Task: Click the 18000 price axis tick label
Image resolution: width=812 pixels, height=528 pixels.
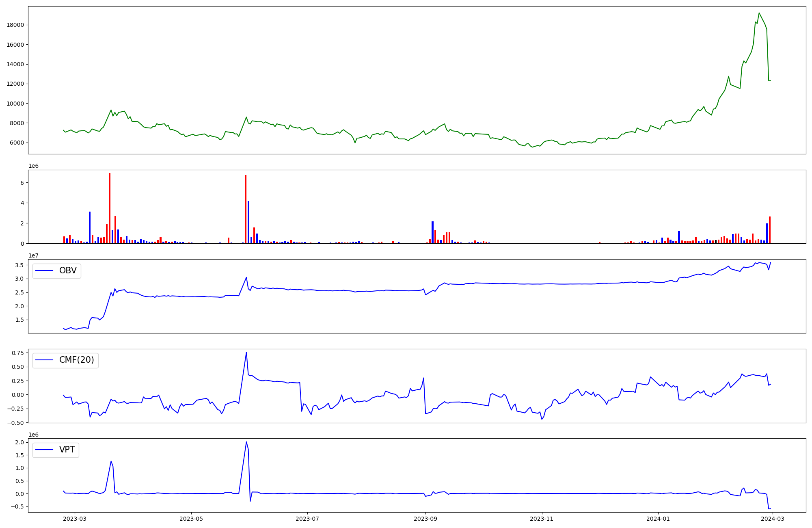Action: 15,25
